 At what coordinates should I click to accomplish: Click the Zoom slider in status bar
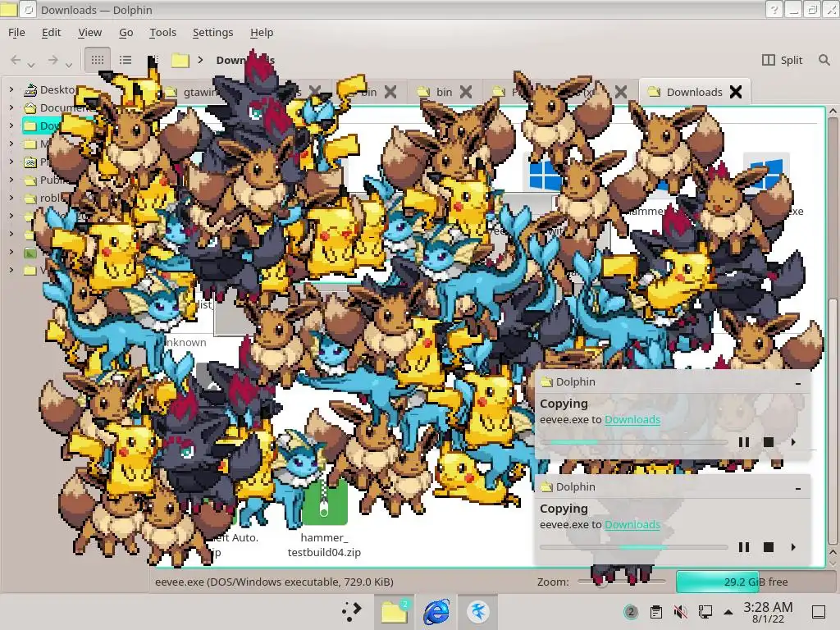tap(622, 582)
